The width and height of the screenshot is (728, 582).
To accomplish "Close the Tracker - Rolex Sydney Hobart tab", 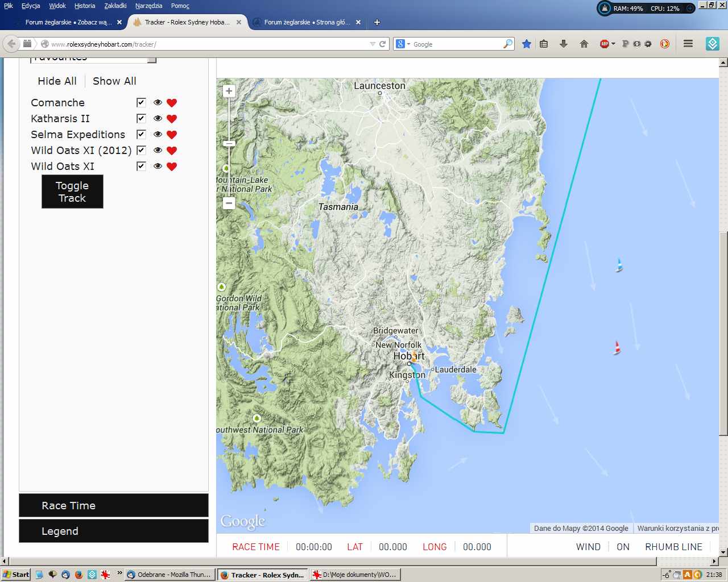I will pos(239,22).
